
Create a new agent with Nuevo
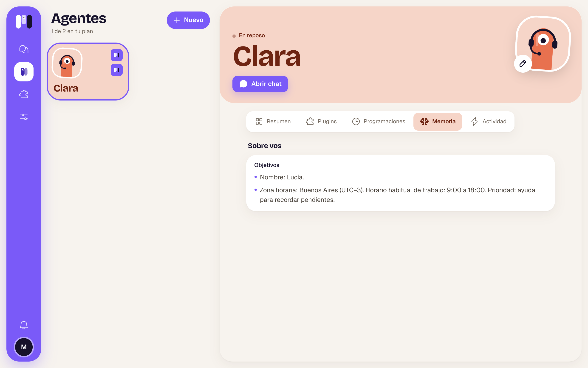point(188,20)
